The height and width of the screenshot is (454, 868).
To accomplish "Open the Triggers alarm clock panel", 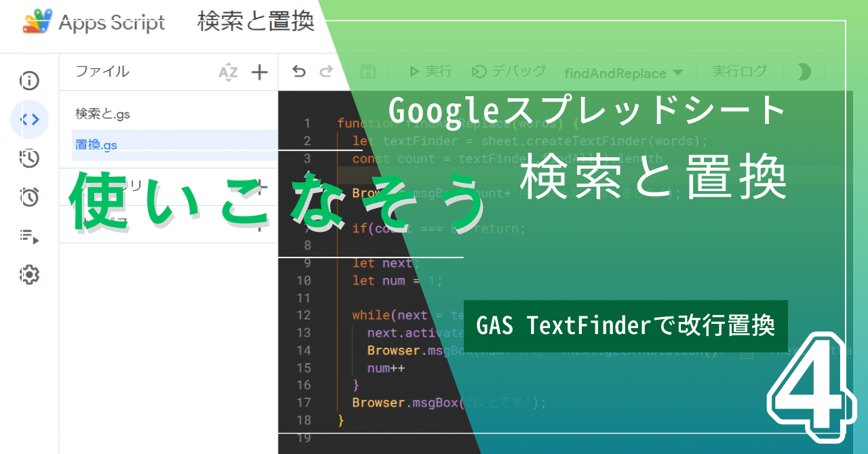I will (x=30, y=197).
